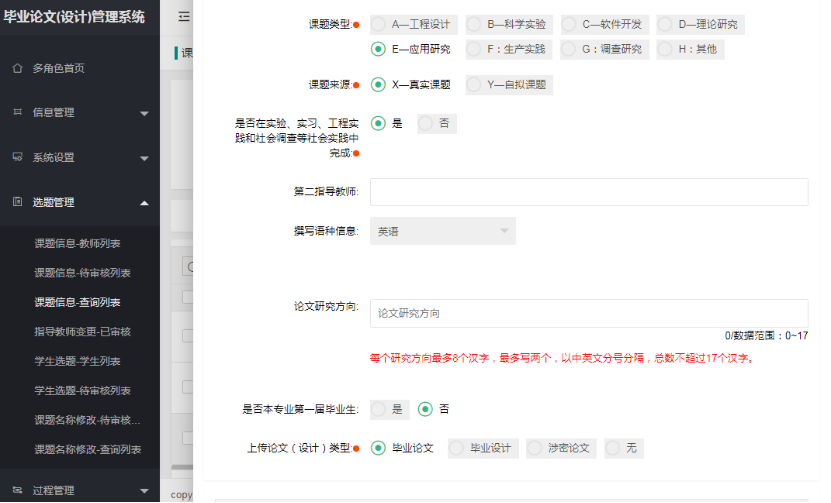Viewport: 831px width, 503px height.
Task: Click the 过程管理 sidebar icon
Action: click(17, 490)
